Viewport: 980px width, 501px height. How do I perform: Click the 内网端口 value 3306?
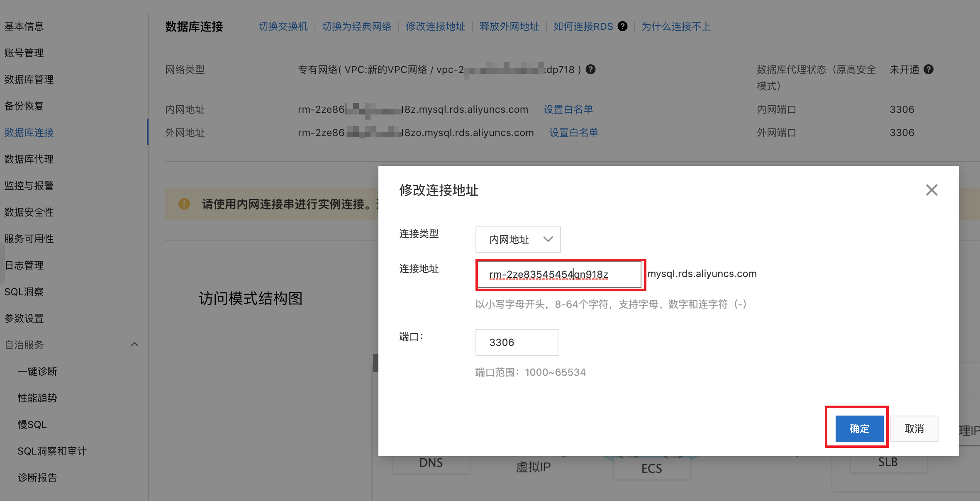(x=902, y=109)
